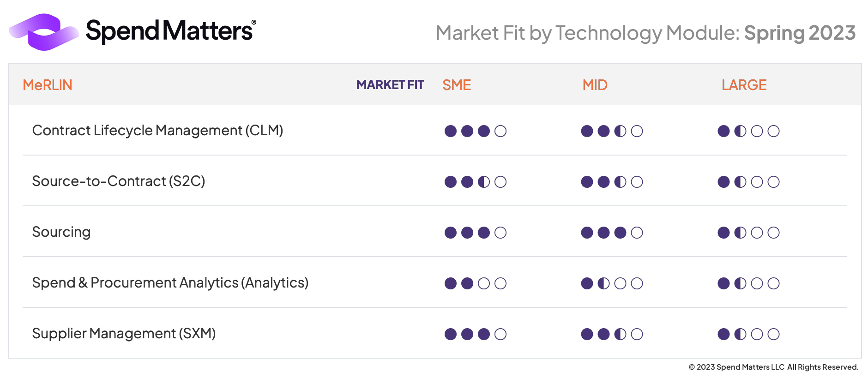868x378 pixels.
Task: Click the MID rating dots for Source-to-Contract
Action: (x=612, y=182)
